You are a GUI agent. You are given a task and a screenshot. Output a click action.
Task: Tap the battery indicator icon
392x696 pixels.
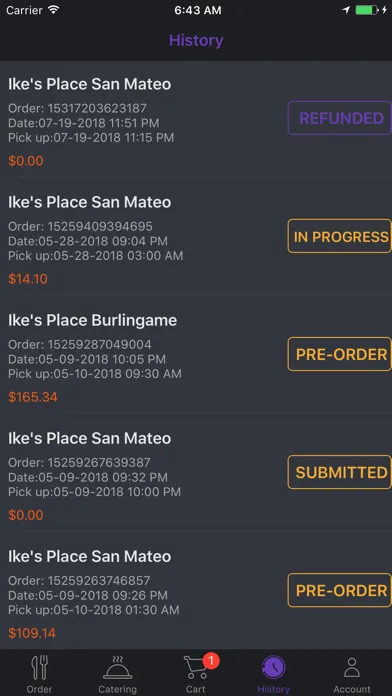367,10
